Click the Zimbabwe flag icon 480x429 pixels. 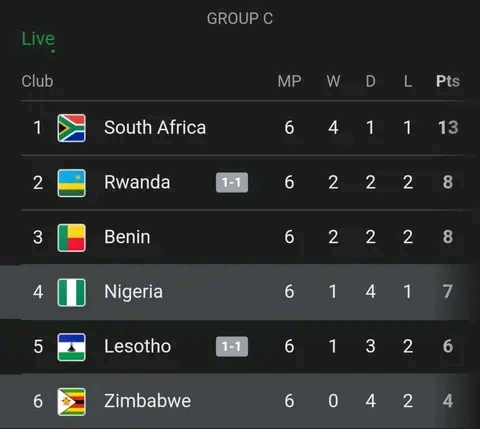71,401
